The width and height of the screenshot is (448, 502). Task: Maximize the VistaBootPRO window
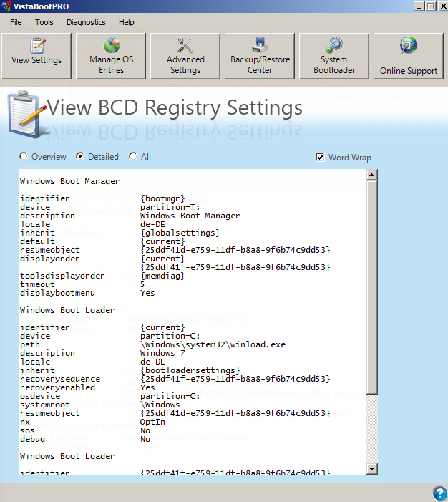431,6
